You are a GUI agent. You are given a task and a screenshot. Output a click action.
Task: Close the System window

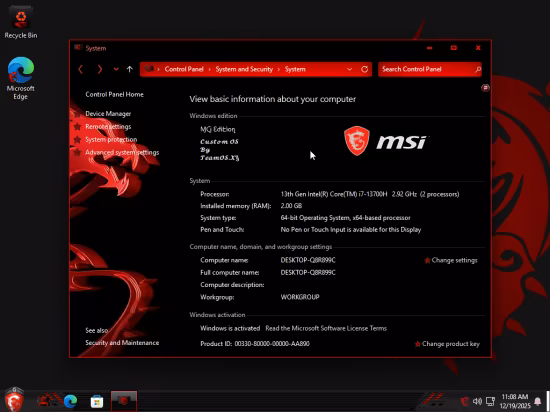[x=478, y=48]
